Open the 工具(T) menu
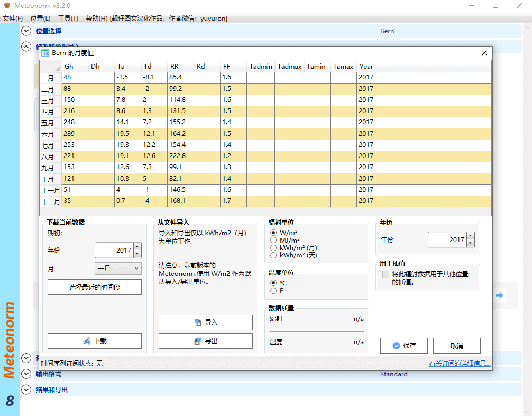 pos(68,19)
